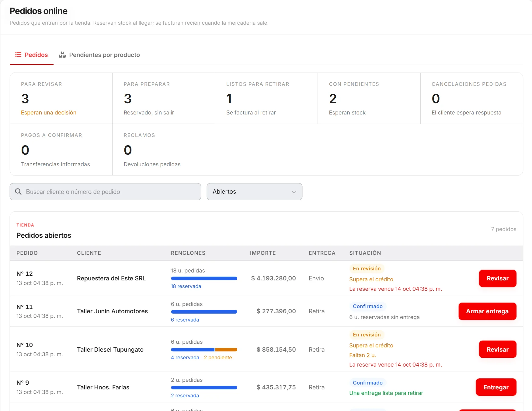Click the SITUACIÓN column header

365,253
